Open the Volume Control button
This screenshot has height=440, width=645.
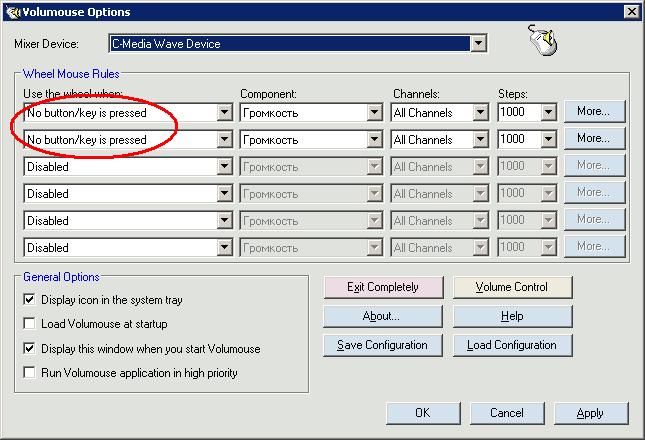pyautogui.click(x=512, y=287)
